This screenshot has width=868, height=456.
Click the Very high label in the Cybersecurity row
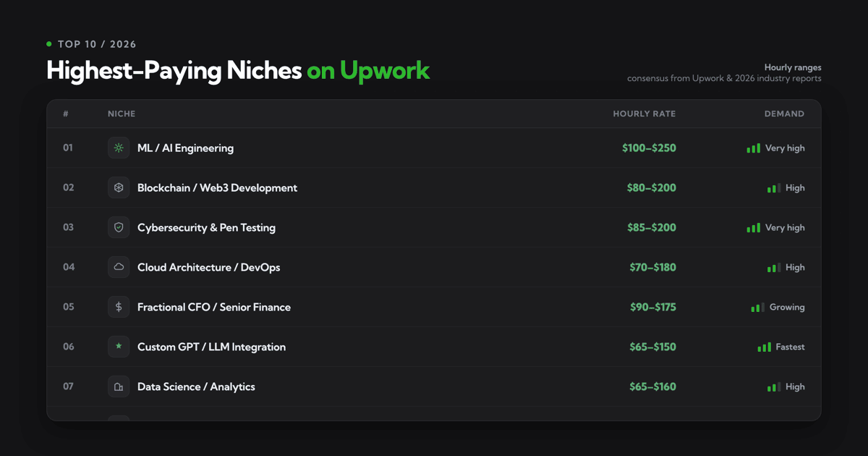click(x=785, y=228)
